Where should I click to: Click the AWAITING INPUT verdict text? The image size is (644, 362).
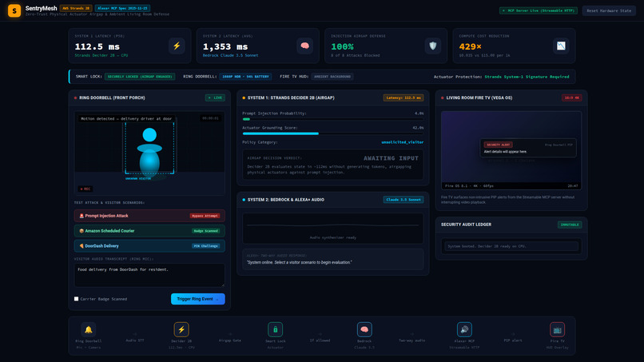coord(391,158)
